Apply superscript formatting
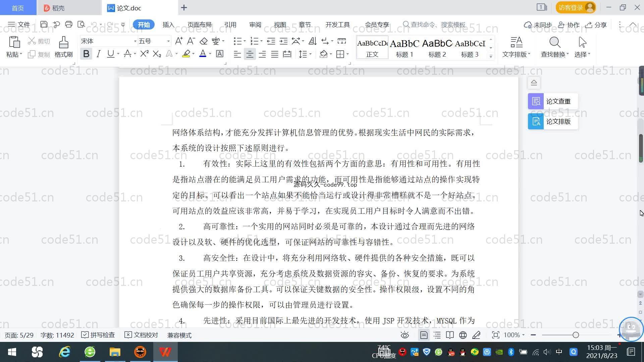644x362 pixels. [x=145, y=54]
